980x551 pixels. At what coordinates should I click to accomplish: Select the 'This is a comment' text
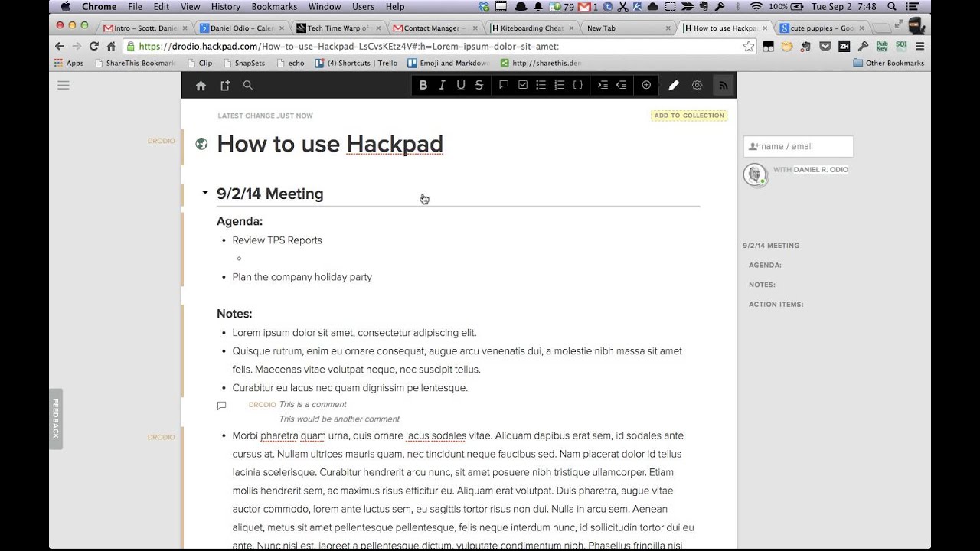[x=312, y=404]
